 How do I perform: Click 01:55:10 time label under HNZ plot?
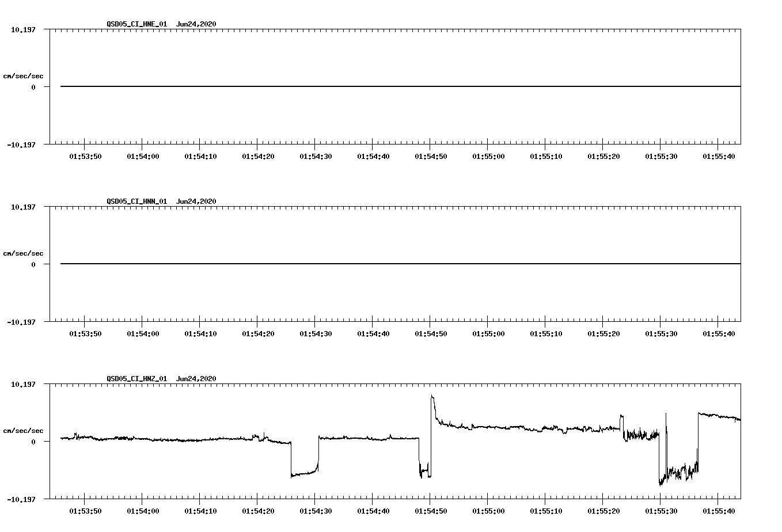point(546,511)
